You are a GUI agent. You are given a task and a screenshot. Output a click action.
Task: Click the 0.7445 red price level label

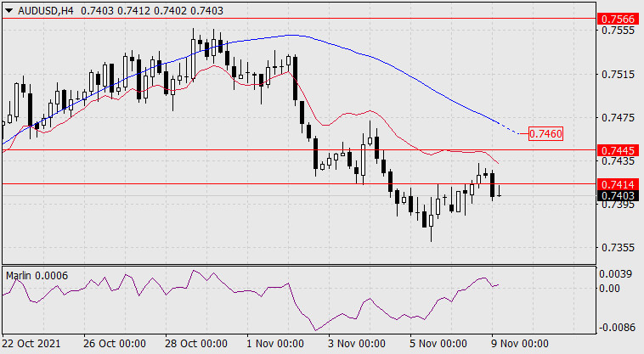(x=618, y=150)
